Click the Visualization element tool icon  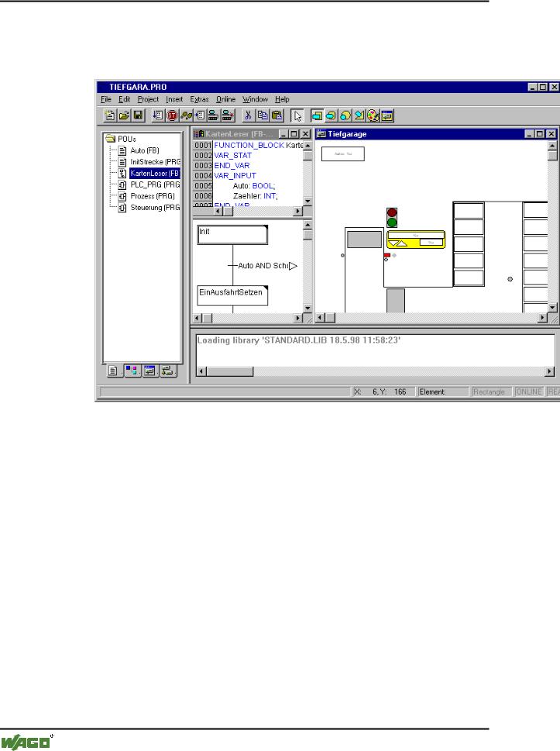tap(387, 115)
